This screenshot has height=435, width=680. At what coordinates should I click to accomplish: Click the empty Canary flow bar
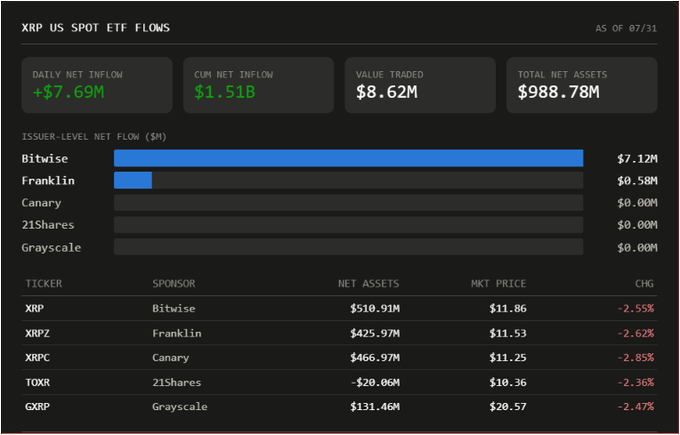pos(349,203)
